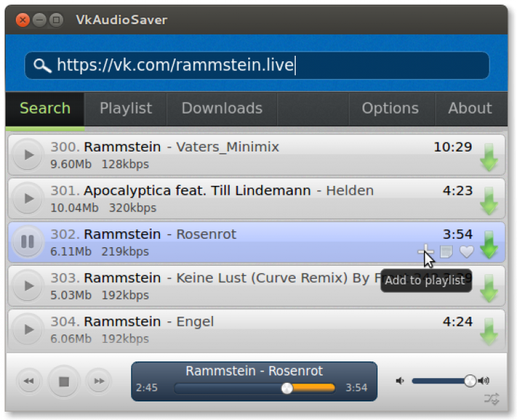Viewport: 517px width, 420px height.
Task: Click the search magnifier icon
Action: (x=43, y=65)
